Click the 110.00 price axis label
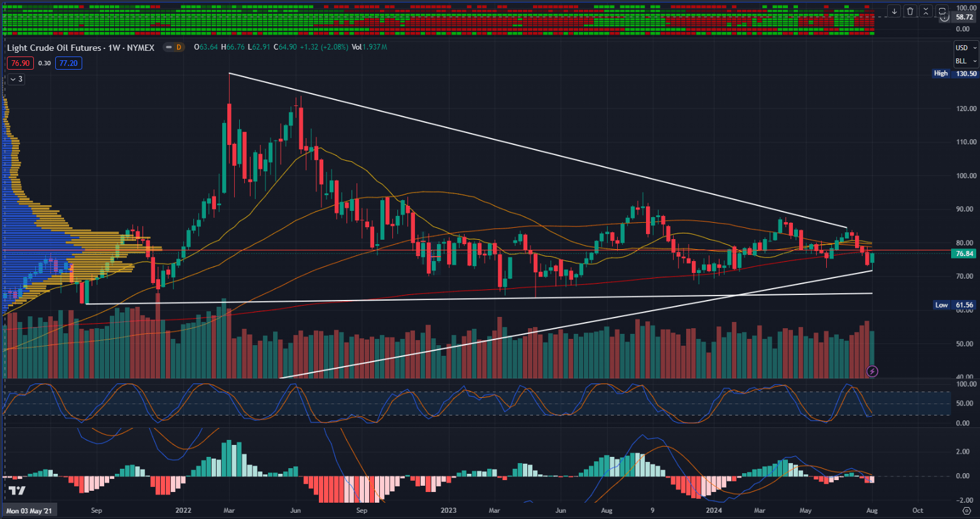The height and width of the screenshot is (519, 980). (966, 142)
